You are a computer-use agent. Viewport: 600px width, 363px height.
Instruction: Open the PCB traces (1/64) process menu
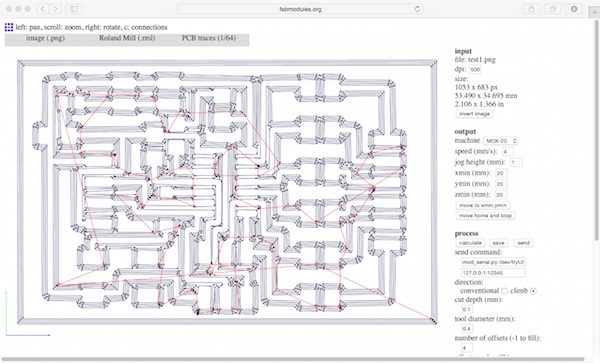[x=209, y=38]
